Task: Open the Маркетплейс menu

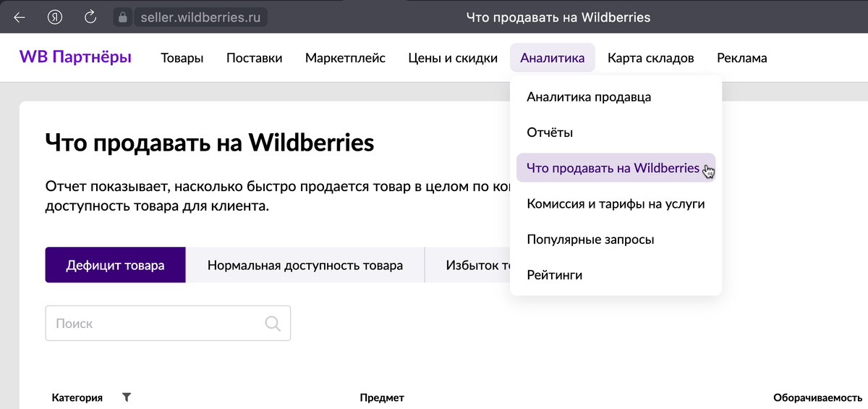Action: (345, 58)
